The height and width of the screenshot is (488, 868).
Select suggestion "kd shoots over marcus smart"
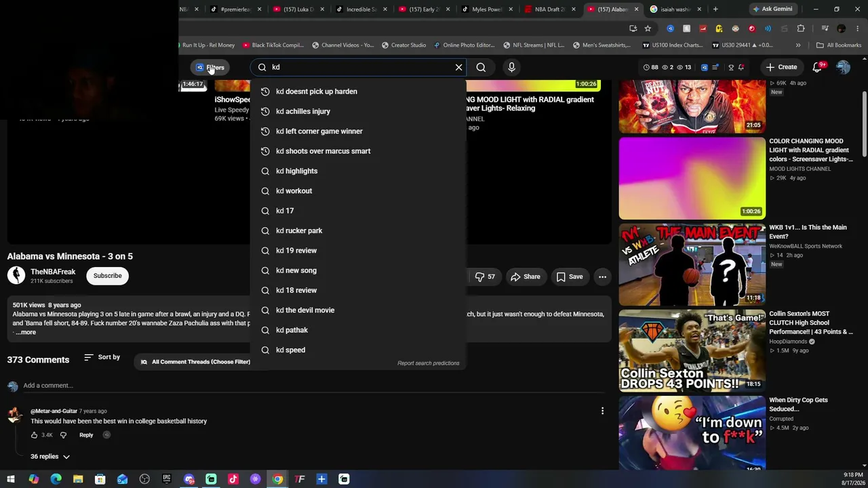[x=358, y=151]
